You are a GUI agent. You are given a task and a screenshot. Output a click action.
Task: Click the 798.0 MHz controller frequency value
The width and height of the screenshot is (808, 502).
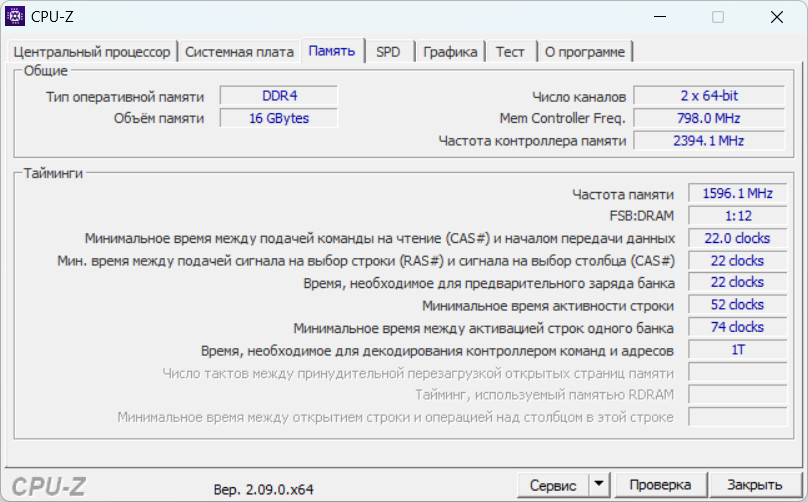point(709,118)
